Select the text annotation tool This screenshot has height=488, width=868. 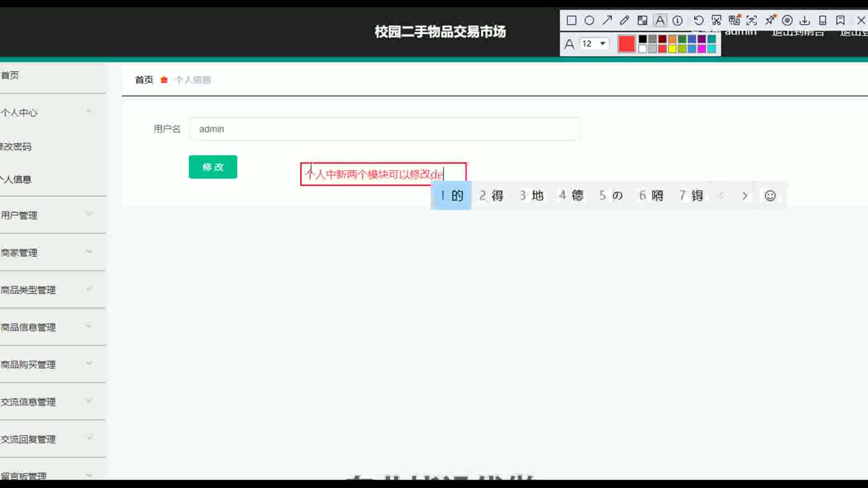[x=660, y=20]
